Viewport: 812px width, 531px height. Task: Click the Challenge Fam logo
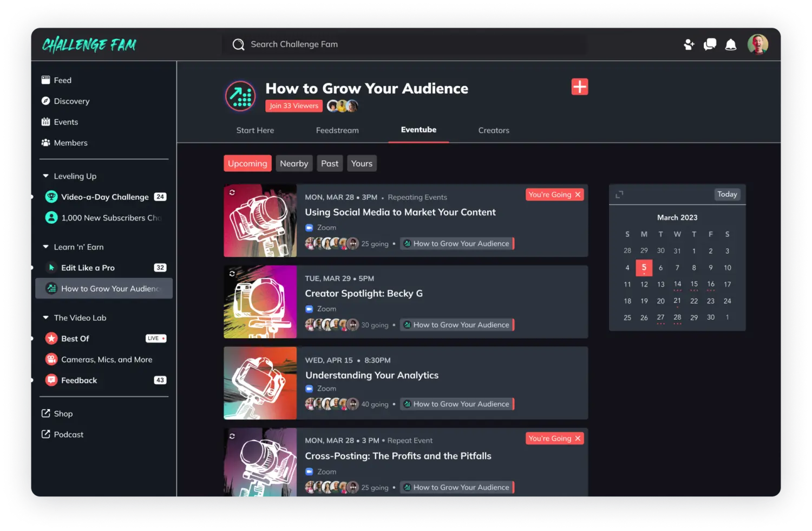(89, 44)
